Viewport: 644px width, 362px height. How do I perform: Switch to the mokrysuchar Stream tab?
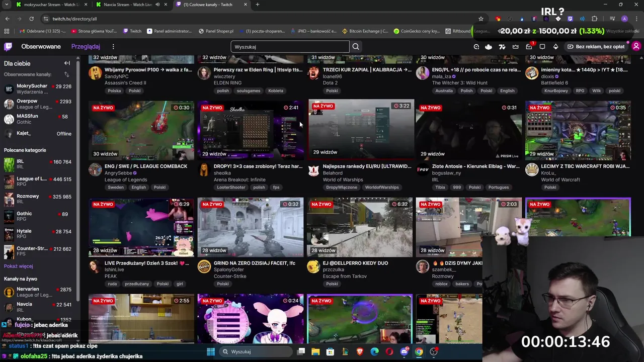tap(52, 5)
